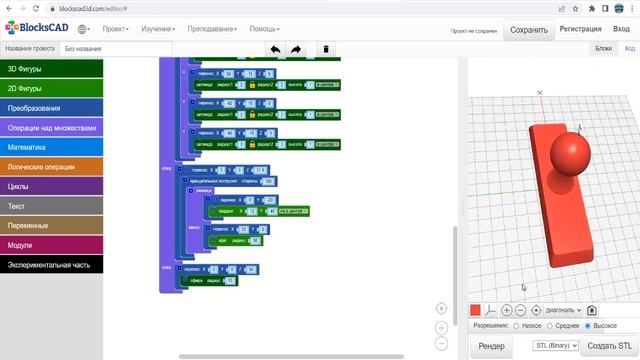The height and width of the screenshot is (360, 640).
Task: Open the Help menu
Action: pos(264,29)
